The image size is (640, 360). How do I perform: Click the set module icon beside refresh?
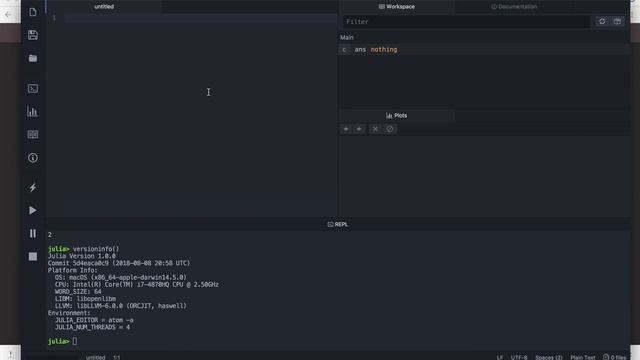tap(617, 21)
